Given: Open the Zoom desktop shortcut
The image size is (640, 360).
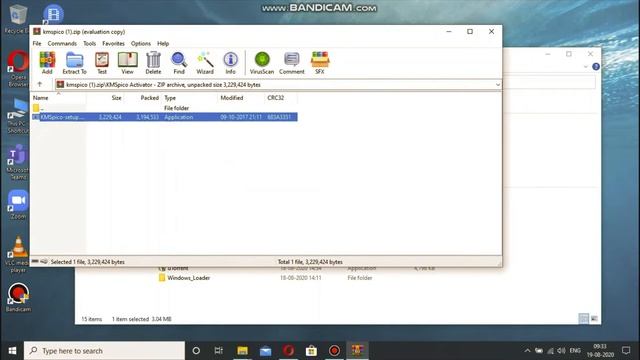Looking at the screenshot, I should click(x=18, y=204).
